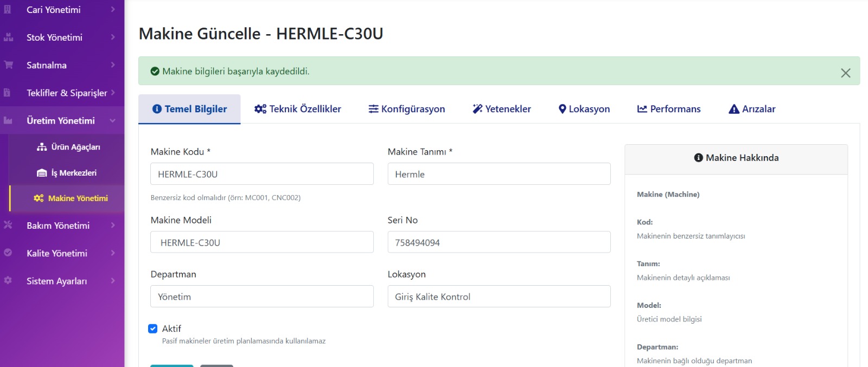Expand the Kalite Yönetimi menu chevron
This screenshot has width=868, height=367.
click(x=113, y=253)
